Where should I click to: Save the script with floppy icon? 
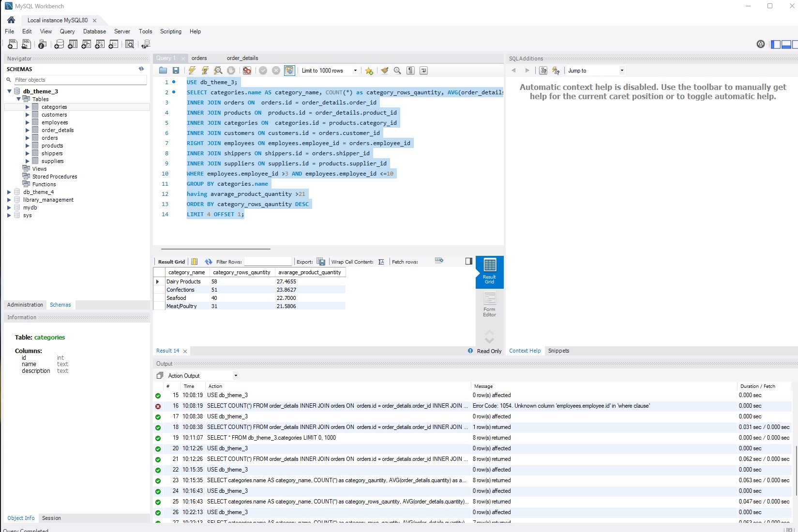point(176,71)
